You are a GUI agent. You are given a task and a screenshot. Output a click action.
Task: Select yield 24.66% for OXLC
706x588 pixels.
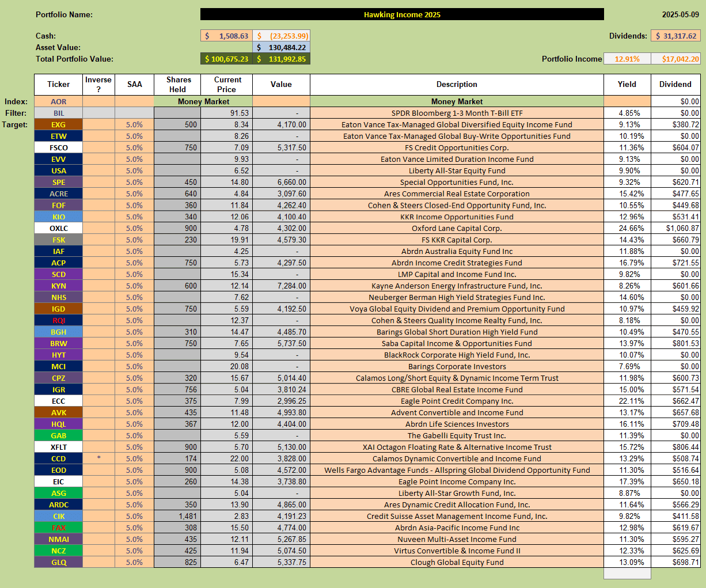click(627, 228)
